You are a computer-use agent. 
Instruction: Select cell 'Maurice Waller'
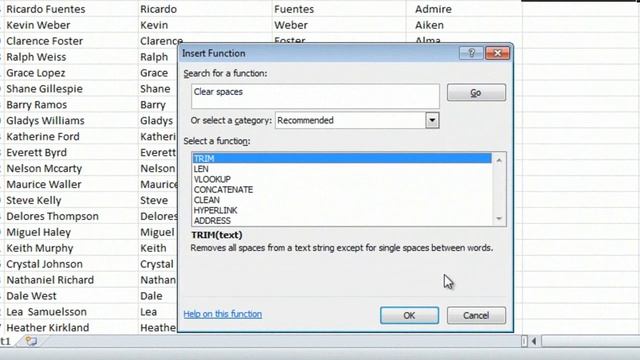pos(71,184)
